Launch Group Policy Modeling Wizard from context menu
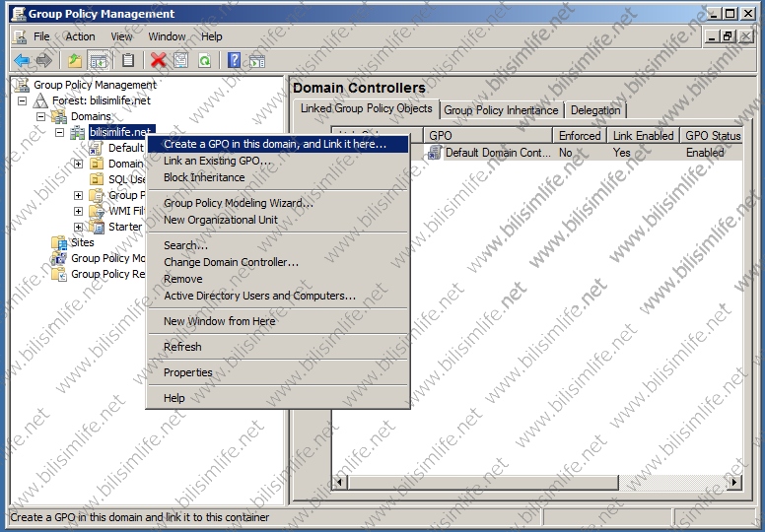 click(278, 203)
